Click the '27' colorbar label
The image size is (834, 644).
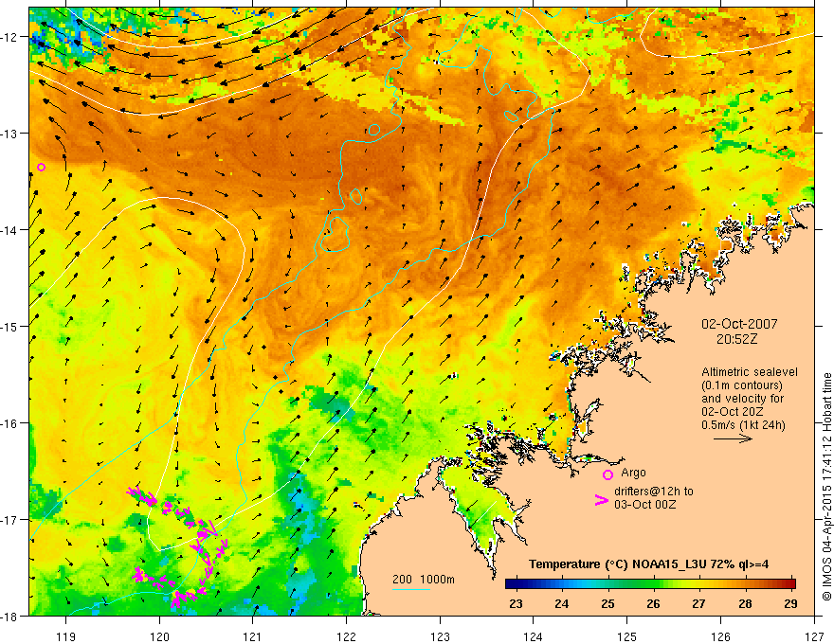[698, 604]
